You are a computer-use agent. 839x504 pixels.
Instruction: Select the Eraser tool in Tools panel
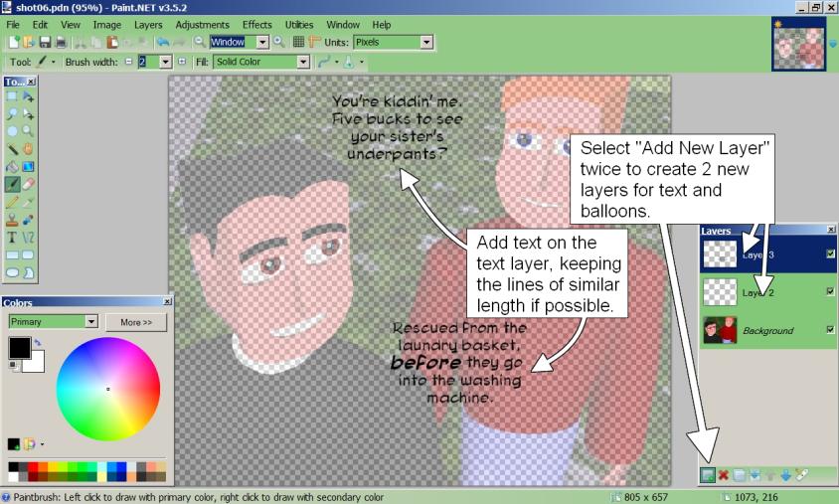[28, 184]
